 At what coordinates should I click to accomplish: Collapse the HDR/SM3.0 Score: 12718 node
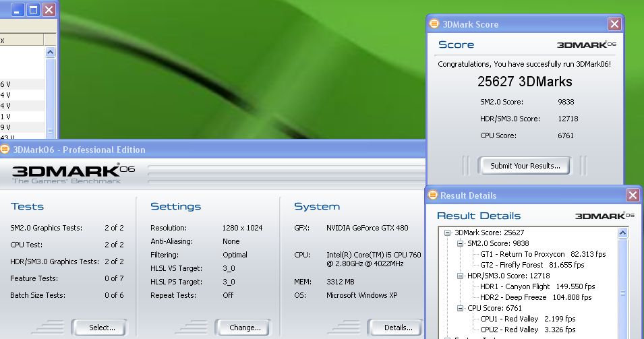coord(460,276)
